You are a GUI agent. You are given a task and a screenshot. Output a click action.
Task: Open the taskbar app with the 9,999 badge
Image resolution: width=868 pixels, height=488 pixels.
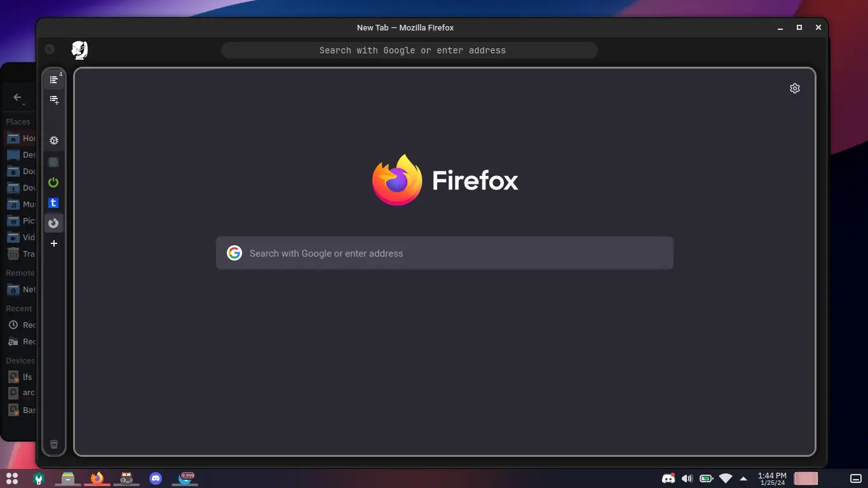pyautogui.click(x=185, y=478)
